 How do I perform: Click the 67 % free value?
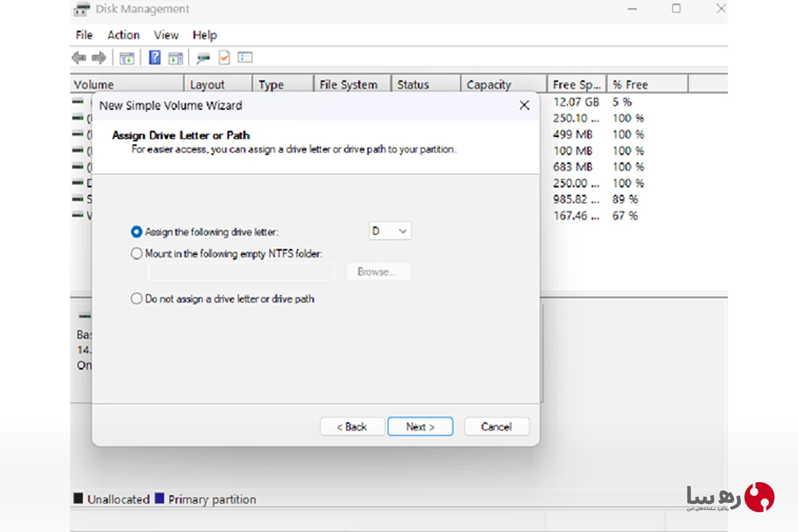coord(625,216)
